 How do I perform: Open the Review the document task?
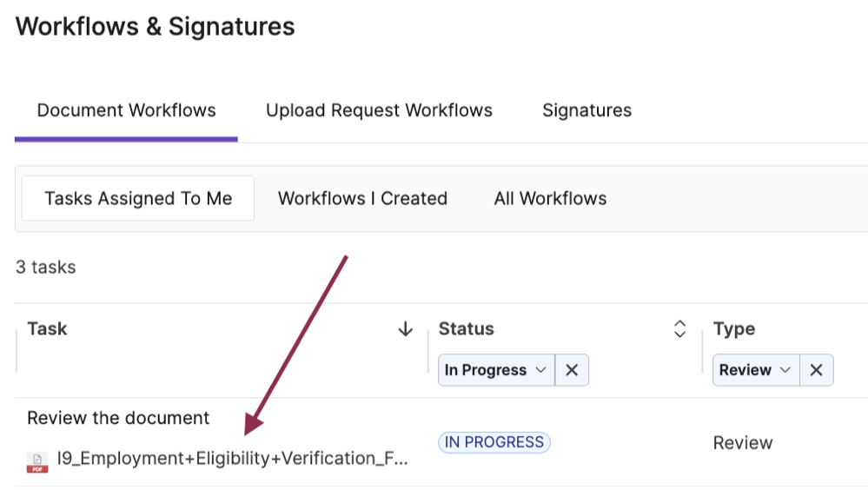[x=118, y=418]
